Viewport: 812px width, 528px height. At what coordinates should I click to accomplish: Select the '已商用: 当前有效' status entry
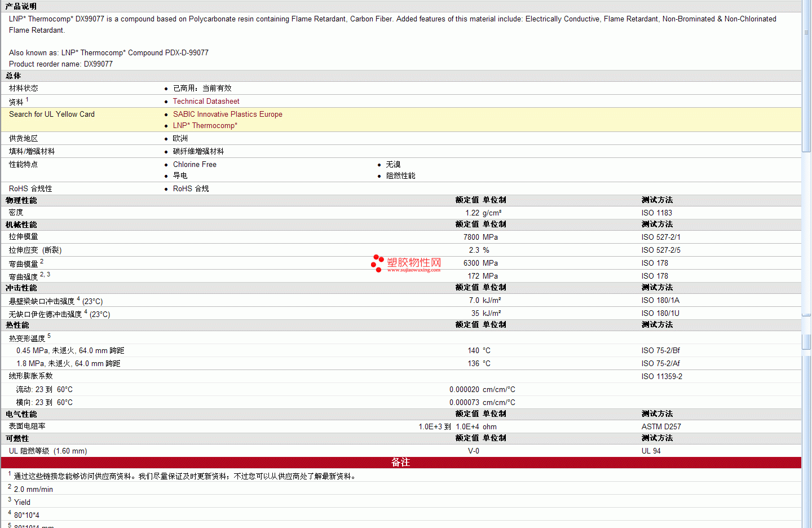(202, 89)
